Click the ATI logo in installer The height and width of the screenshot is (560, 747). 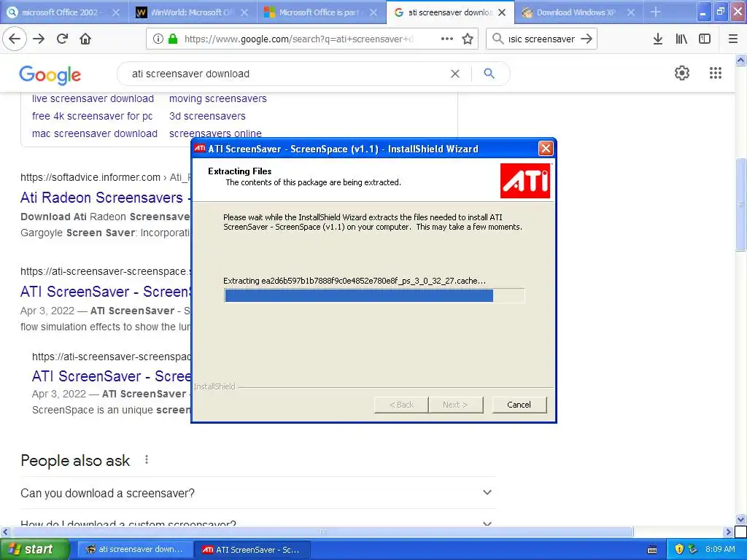525,181
